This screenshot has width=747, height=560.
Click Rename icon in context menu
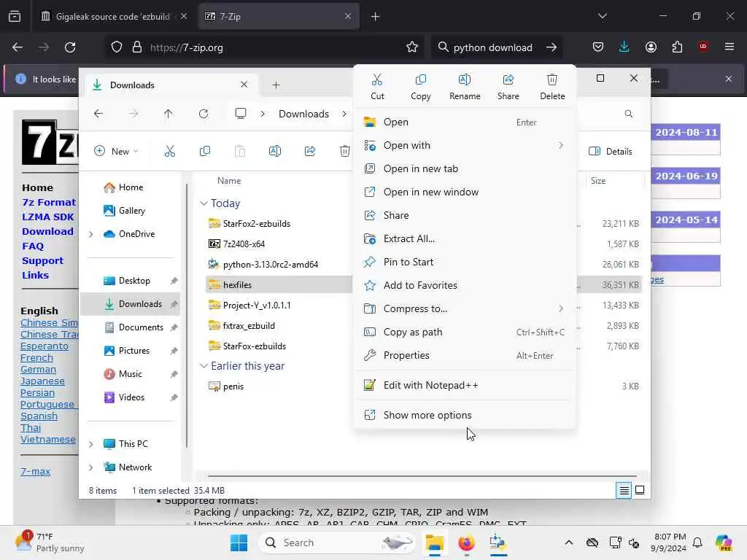click(465, 87)
